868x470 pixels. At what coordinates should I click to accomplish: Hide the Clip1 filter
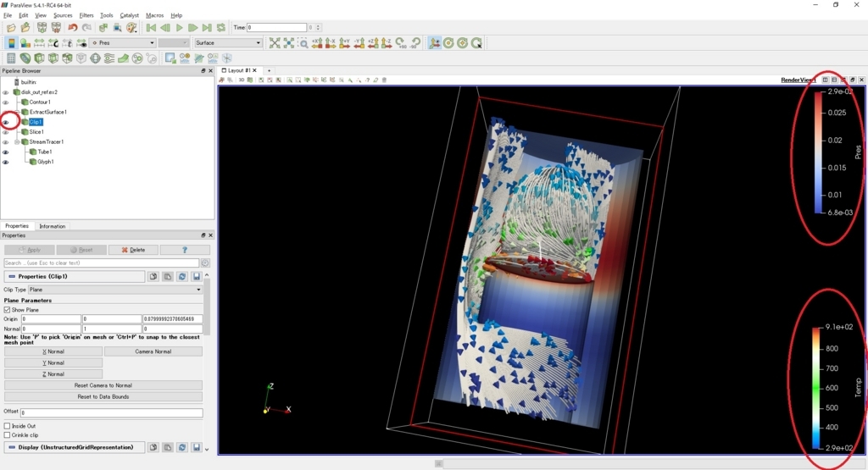pos(6,122)
